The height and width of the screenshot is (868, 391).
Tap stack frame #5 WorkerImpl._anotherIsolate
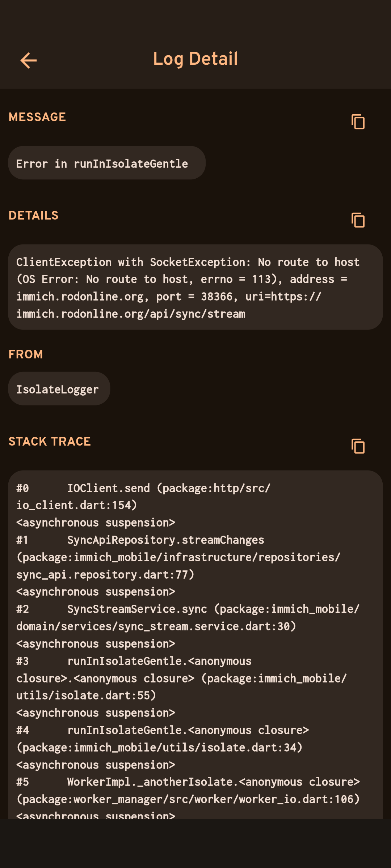(214, 782)
